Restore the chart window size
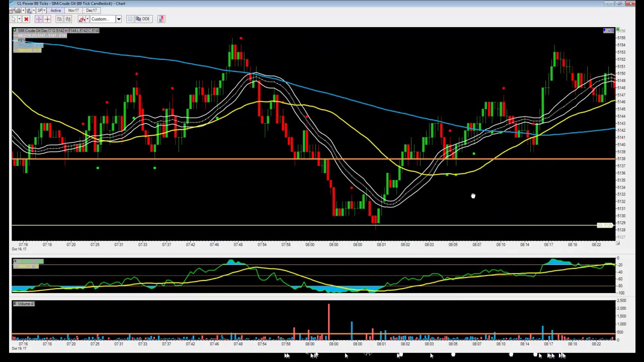This screenshot has width=644, height=362. coord(619,4)
